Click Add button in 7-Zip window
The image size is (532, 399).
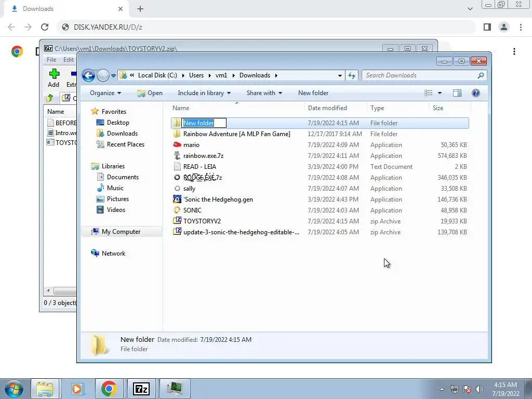54,78
